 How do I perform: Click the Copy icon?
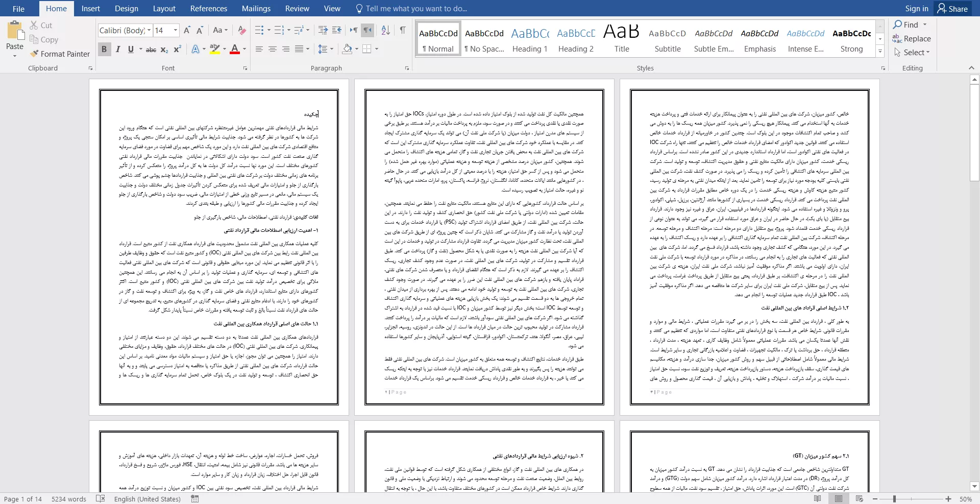[x=34, y=39]
